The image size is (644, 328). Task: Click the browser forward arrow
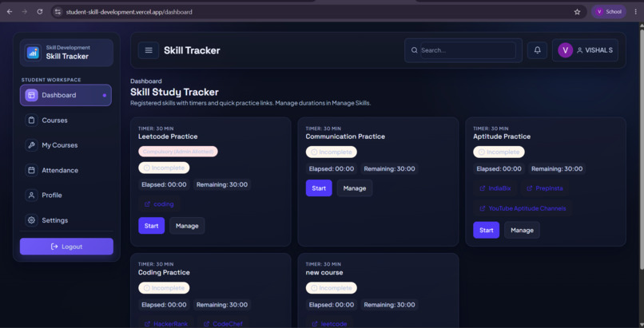coord(24,12)
